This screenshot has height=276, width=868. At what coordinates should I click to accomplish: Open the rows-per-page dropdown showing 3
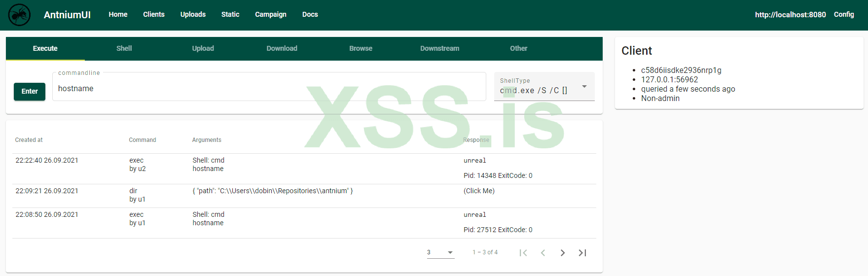point(440,252)
